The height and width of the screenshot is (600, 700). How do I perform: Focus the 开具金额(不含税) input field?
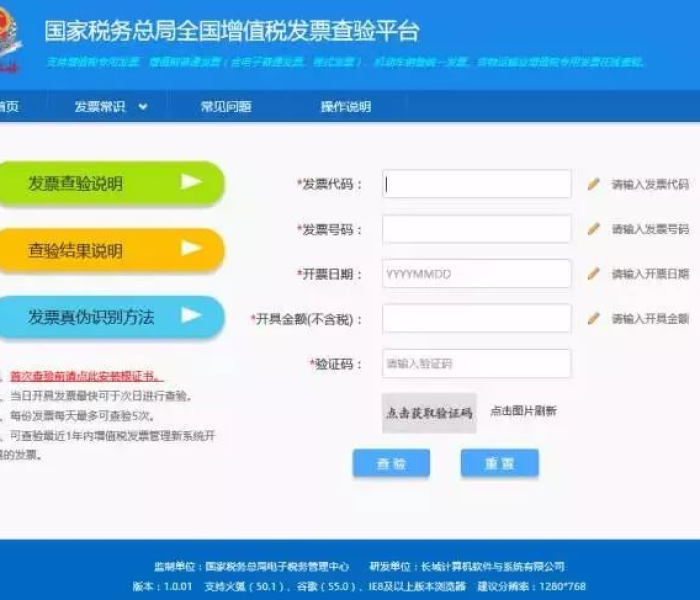click(477, 319)
